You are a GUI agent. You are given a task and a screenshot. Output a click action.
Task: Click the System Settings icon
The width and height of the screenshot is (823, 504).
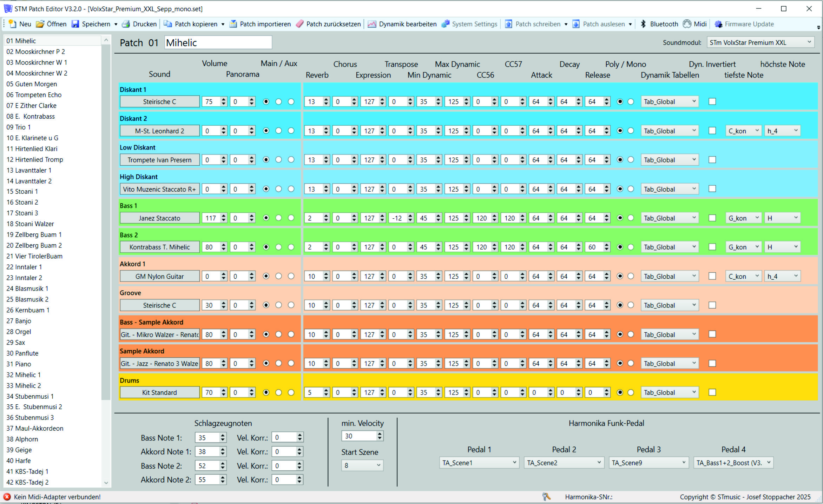(x=445, y=24)
